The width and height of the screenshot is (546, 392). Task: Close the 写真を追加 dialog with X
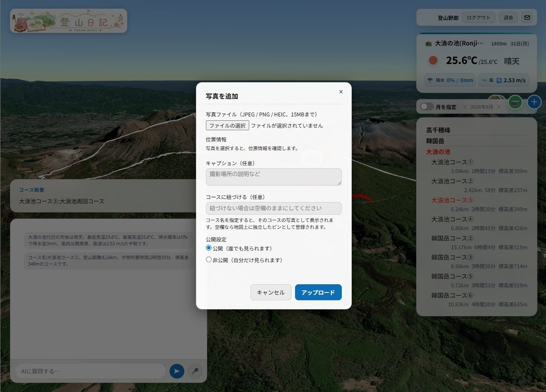[x=341, y=92]
